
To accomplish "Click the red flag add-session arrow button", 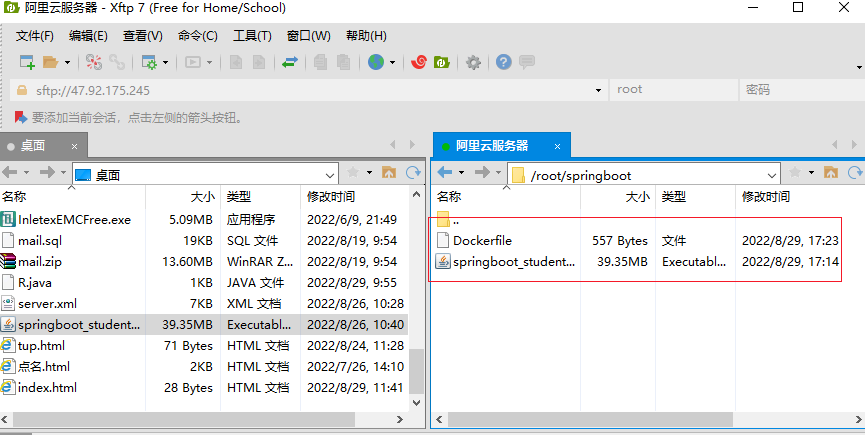I will (x=21, y=117).
